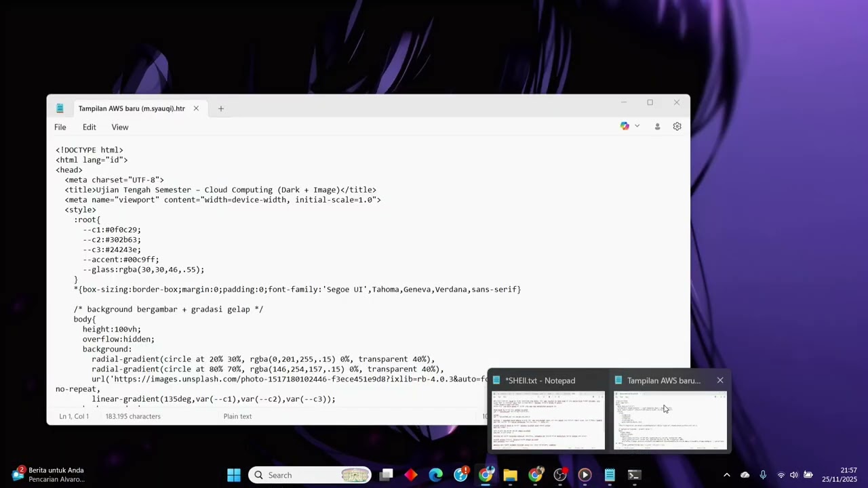The height and width of the screenshot is (488, 868).
Task: Click the microphone icon in system tray
Action: [763, 475]
